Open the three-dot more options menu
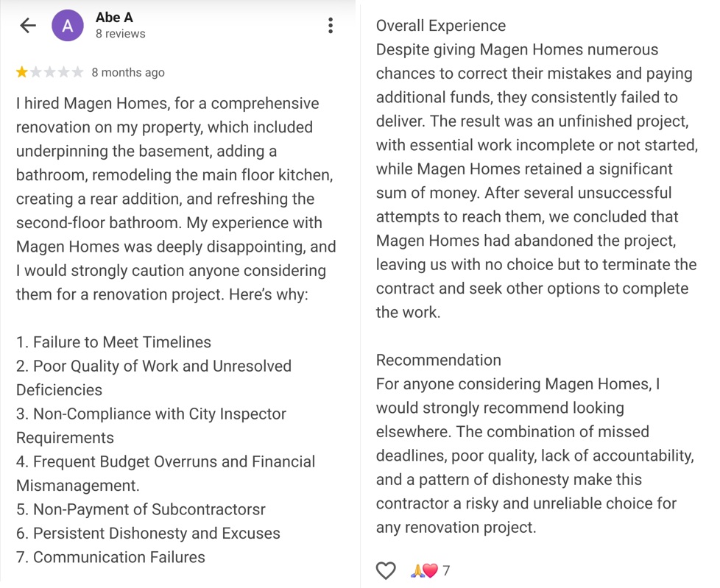The height and width of the screenshot is (588, 720). coord(331,26)
